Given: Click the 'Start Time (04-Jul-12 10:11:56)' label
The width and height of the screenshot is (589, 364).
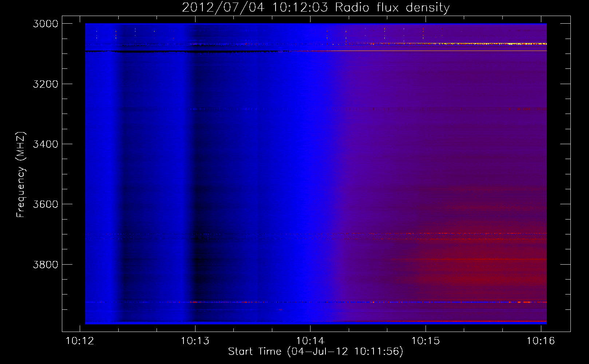Looking at the screenshot, I should 316,352.
